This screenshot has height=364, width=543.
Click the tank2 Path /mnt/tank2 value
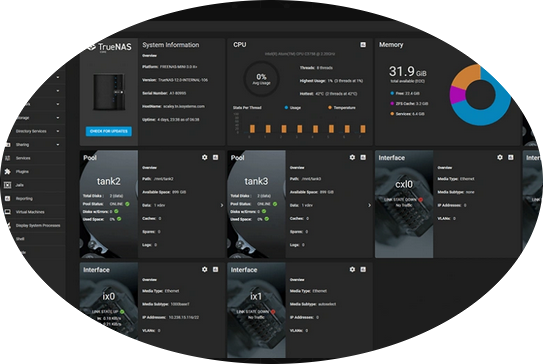click(x=164, y=179)
